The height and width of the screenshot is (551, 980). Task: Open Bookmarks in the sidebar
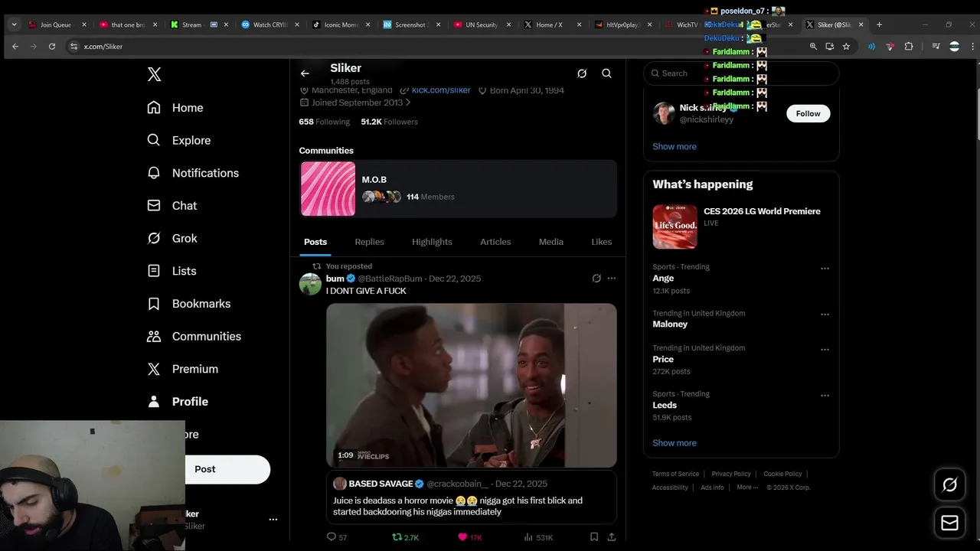[188, 304]
